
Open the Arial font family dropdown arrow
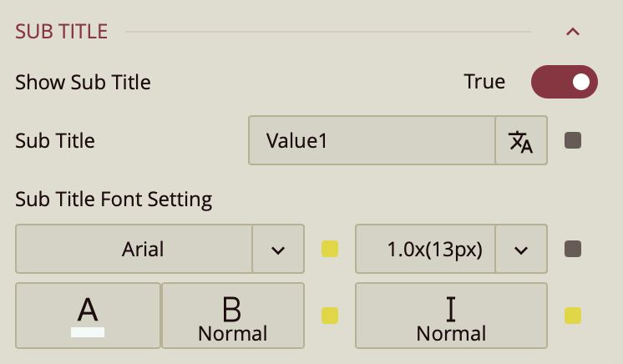(278, 249)
